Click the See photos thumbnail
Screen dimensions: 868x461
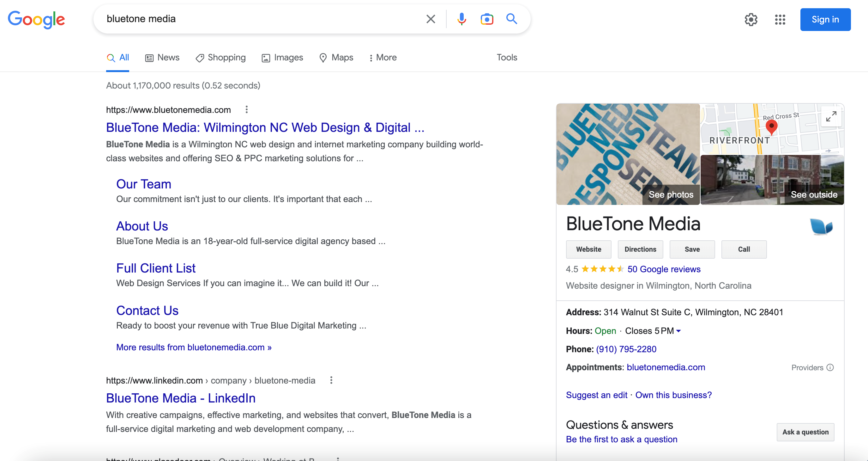[628, 154]
